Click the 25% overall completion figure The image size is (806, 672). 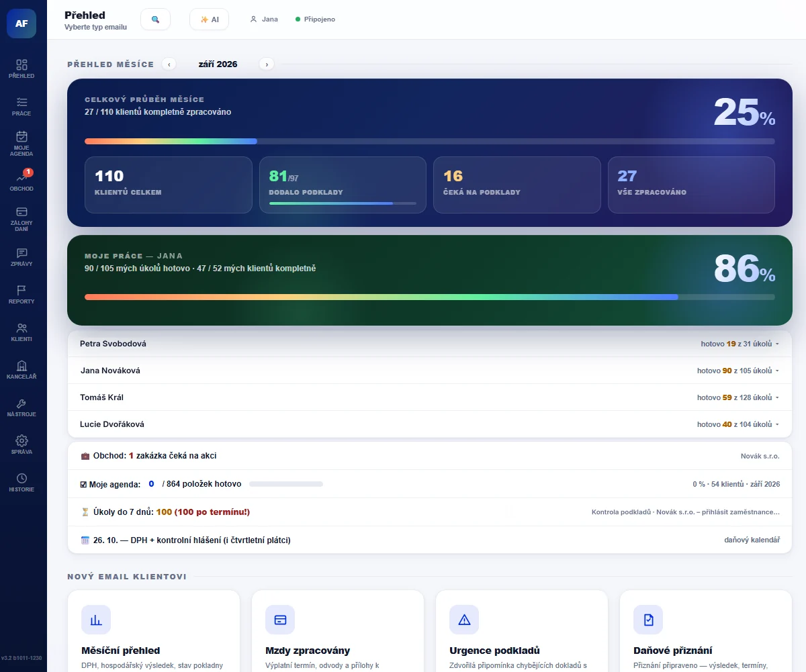click(744, 112)
